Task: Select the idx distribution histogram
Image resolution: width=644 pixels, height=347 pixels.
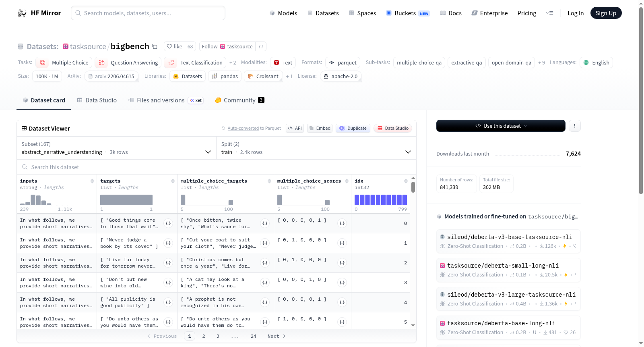Action: (381, 200)
